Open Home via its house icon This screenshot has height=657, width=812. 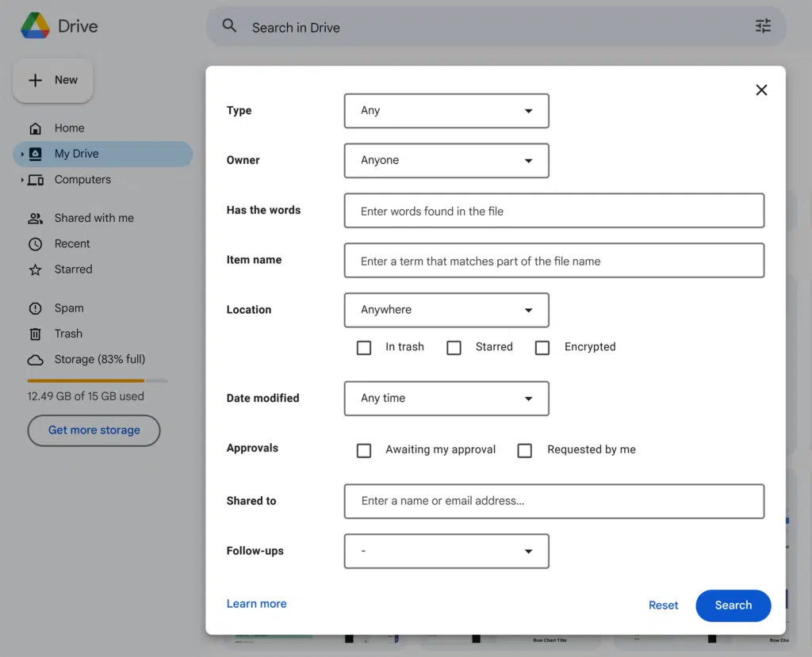coord(36,128)
